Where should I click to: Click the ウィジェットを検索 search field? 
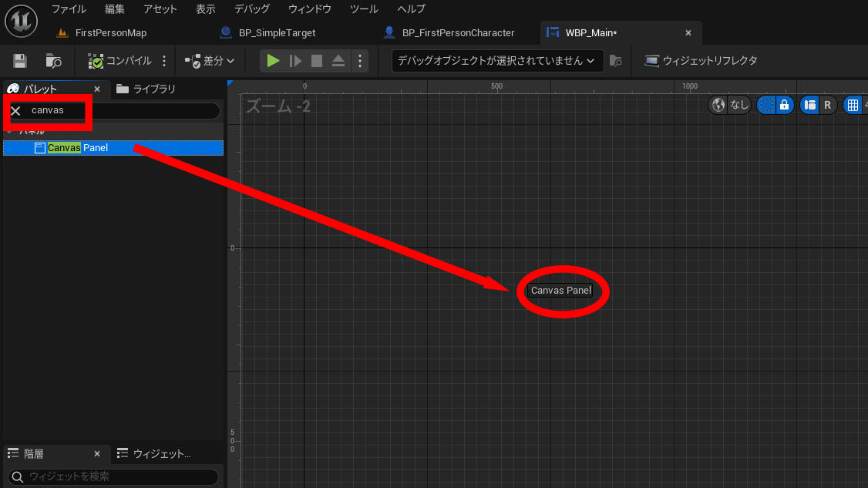tap(113, 476)
